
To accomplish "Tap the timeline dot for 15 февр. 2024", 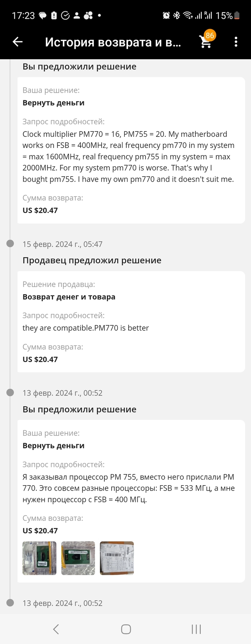I will [x=10, y=244].
